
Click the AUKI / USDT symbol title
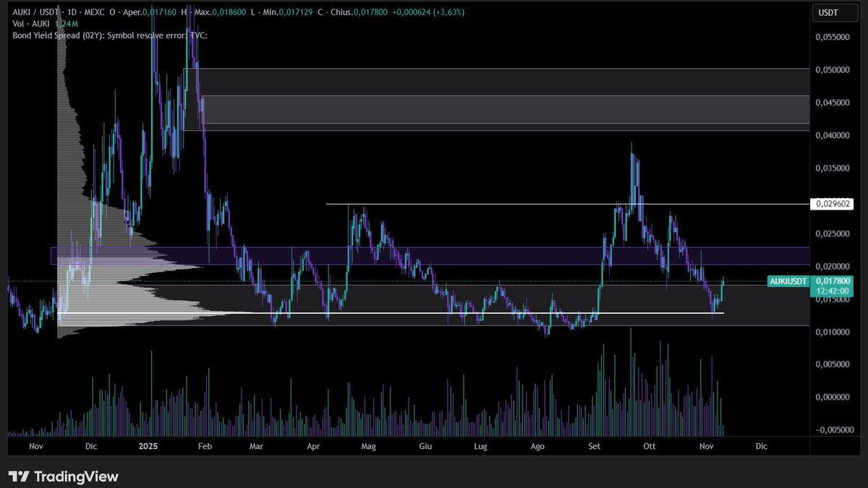[x=35, y=13]
